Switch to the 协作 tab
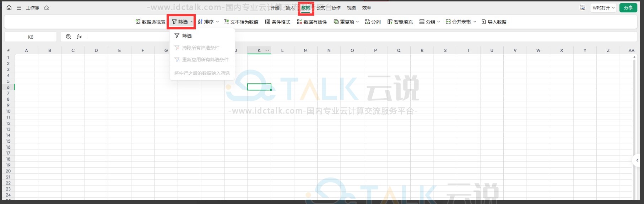 tap(336, 7)
